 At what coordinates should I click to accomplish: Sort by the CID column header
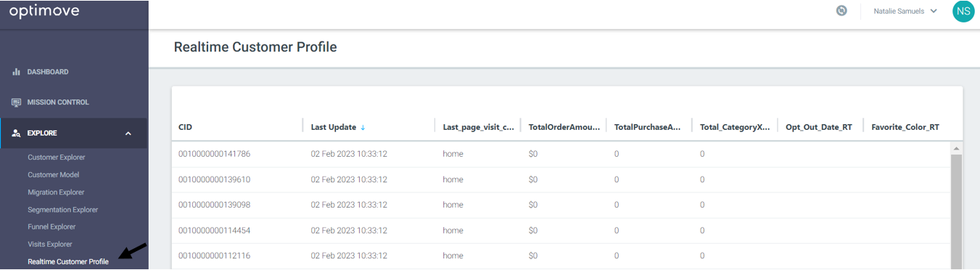(x=185, y=127)
